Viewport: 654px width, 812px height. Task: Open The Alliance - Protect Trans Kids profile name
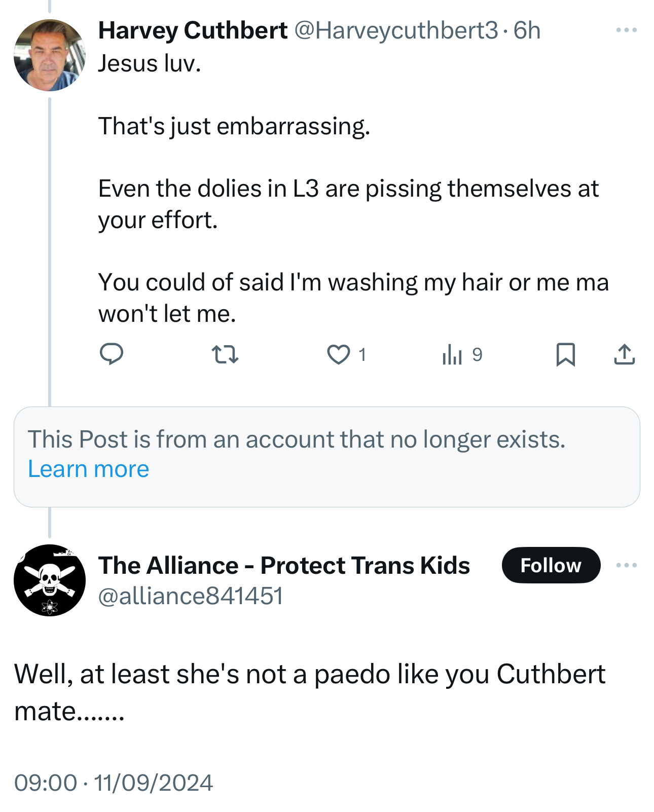tap(284, 565)
